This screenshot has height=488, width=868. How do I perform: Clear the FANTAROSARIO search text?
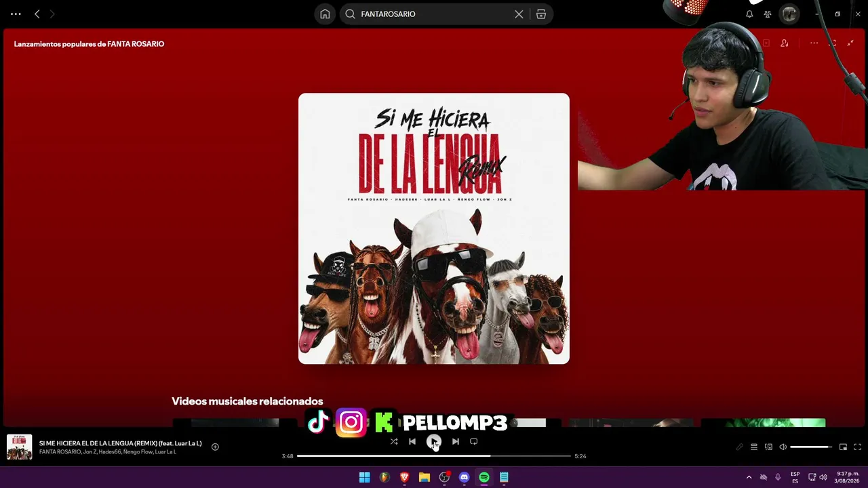(x=519, y=14)
